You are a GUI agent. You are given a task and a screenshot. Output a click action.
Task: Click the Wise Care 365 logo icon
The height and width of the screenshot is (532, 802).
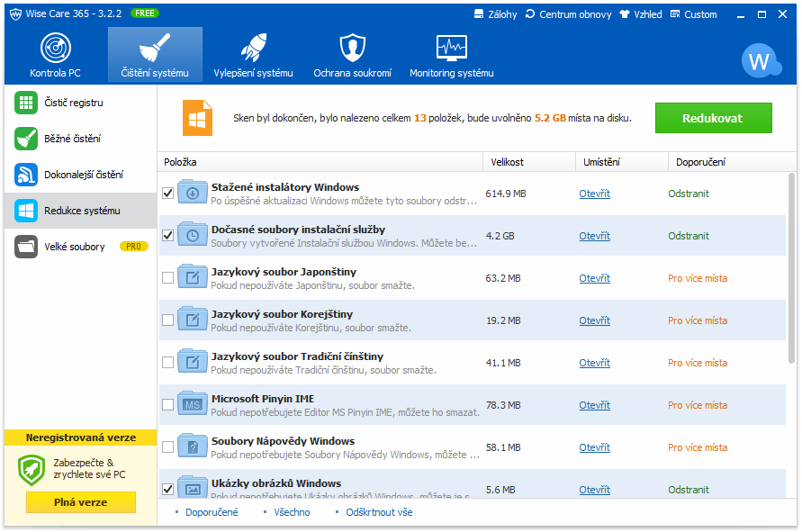click(16, 14)
